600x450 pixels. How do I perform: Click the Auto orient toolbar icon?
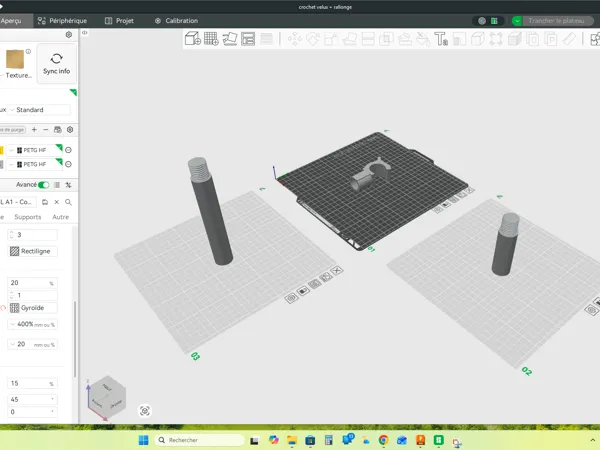(230, 39)
